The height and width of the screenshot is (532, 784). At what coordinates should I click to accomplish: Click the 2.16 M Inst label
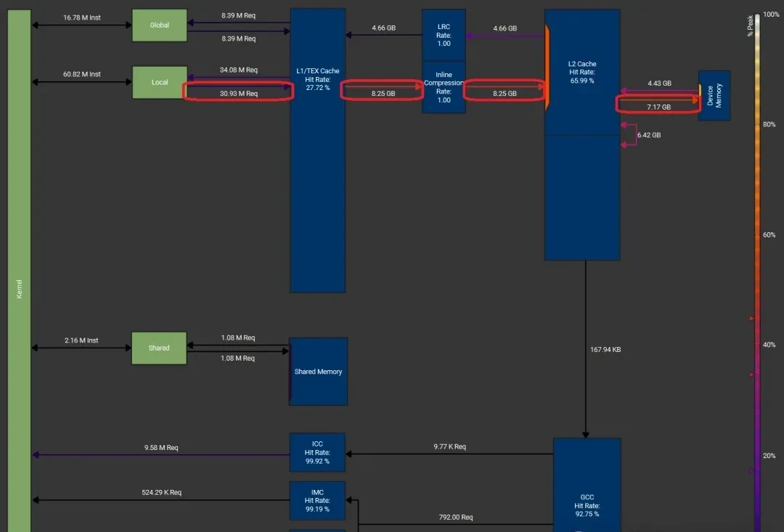coord(81,340)
